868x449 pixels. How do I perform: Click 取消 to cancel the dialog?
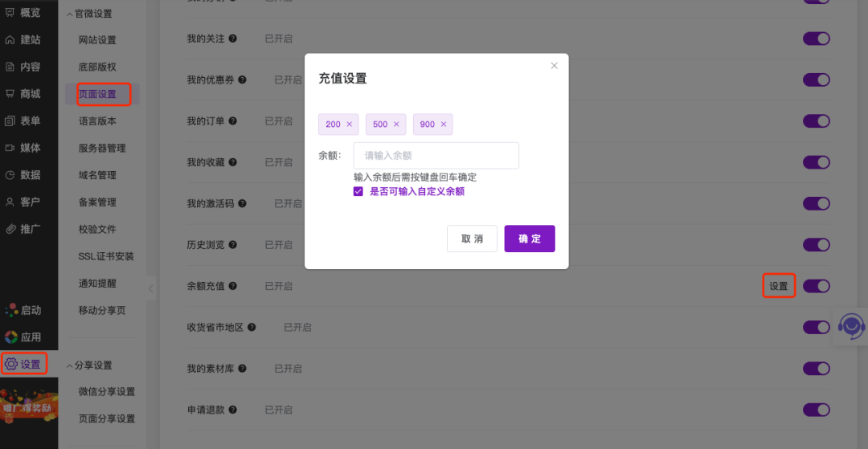[473, 239]
